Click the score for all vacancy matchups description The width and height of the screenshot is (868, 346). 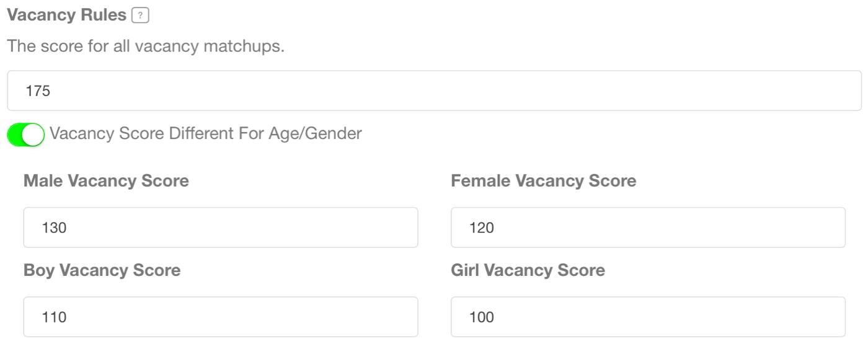click(146, 47)
